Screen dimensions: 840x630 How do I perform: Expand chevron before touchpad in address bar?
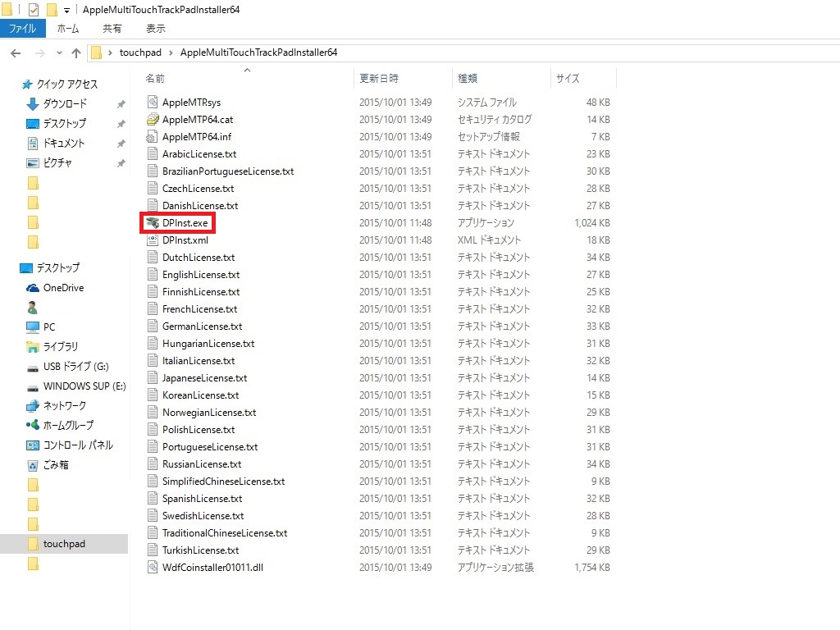tap(110, 52)
